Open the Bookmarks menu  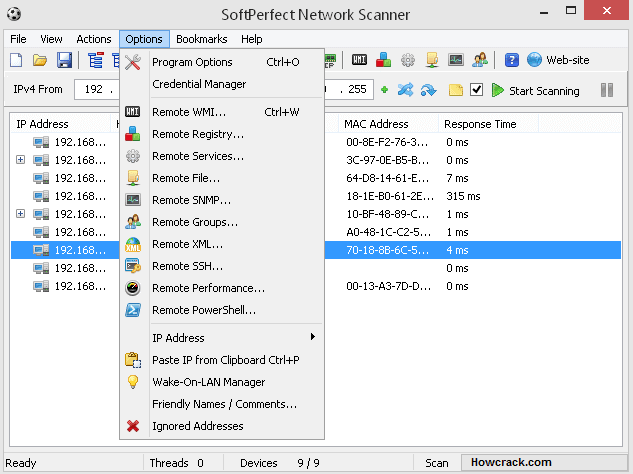(x=202, y=39)
